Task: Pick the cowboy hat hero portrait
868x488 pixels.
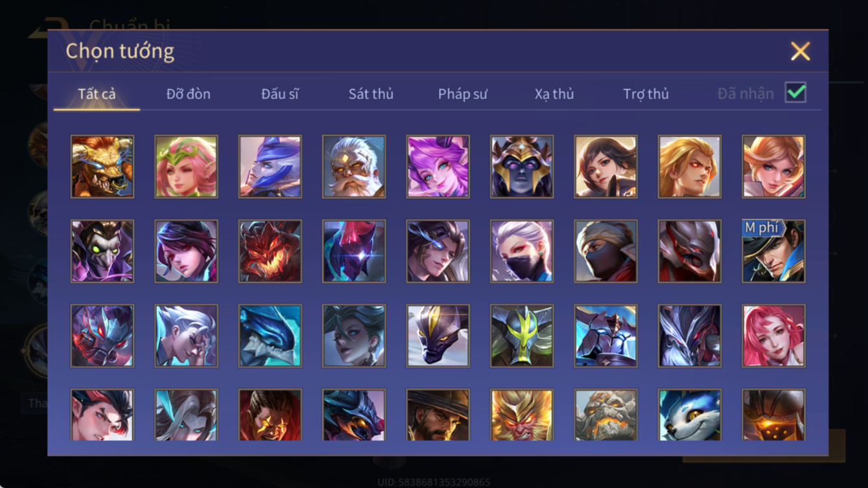Action: [x=438, y=415]
